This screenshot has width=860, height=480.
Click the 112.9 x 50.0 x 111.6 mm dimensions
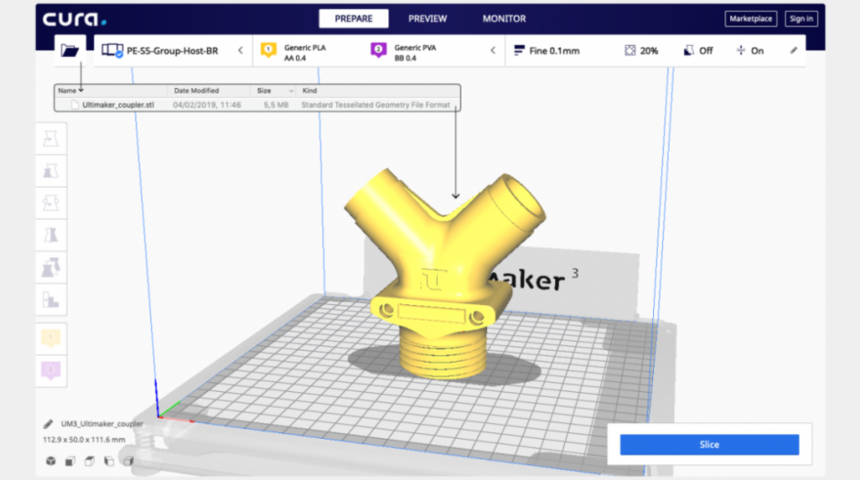[84, 439]
